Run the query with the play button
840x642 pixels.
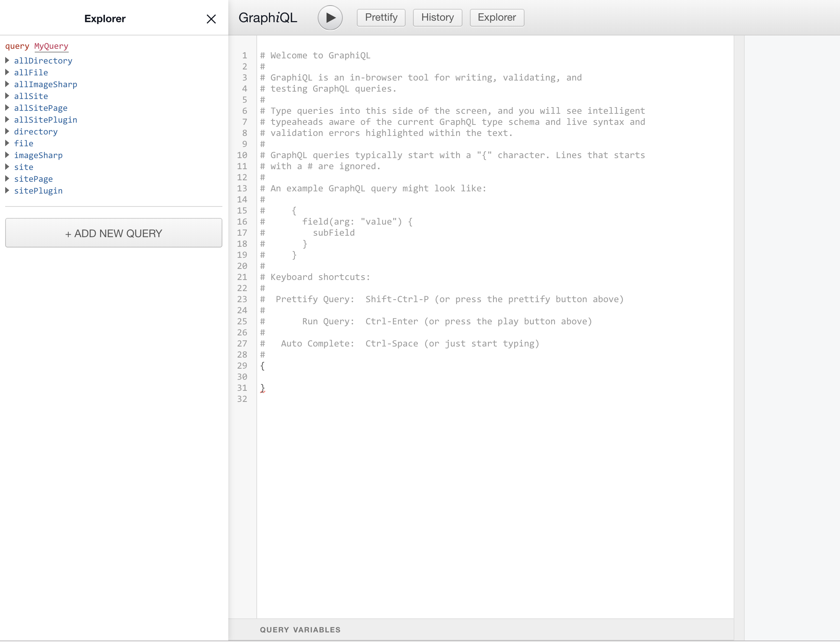(330, 18)
